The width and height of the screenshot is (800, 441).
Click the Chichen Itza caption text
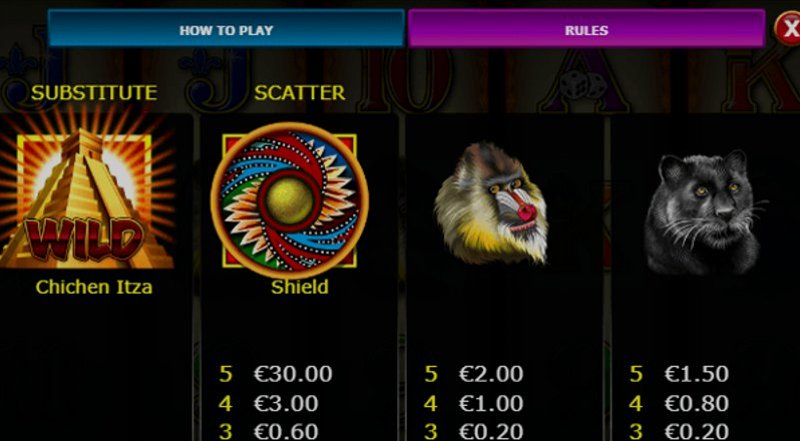pyautogui.click(x=94, y=287)
